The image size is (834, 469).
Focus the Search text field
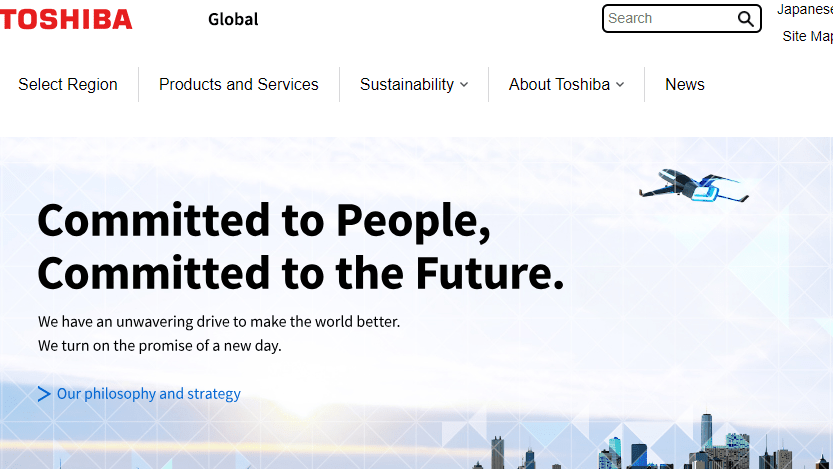[x=668, y=19]
